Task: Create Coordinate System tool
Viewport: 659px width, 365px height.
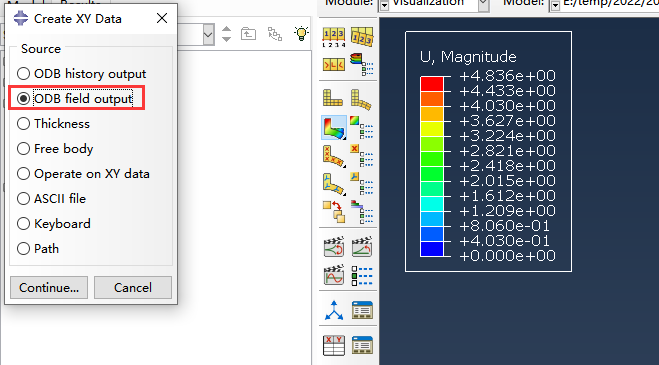Action: click(334, 310)
